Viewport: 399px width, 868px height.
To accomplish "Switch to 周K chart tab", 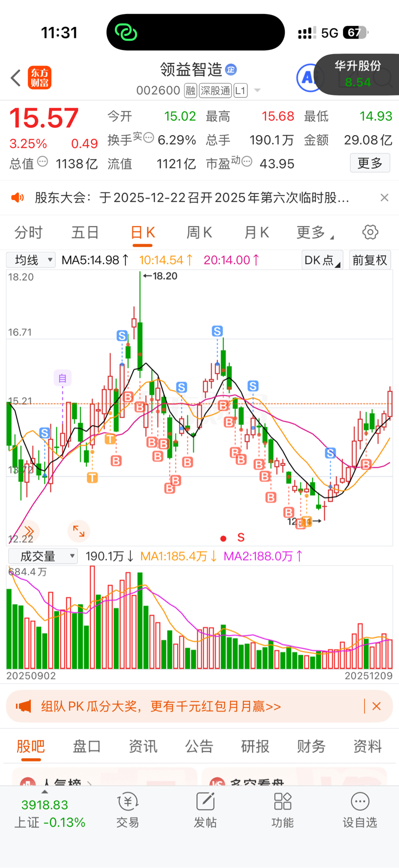I will click(199, 232).
